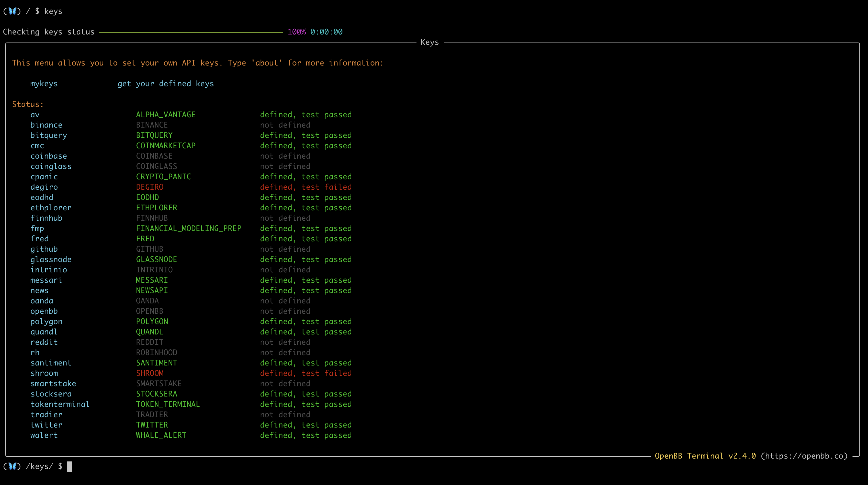Click the https://openbb.co link

804,456
